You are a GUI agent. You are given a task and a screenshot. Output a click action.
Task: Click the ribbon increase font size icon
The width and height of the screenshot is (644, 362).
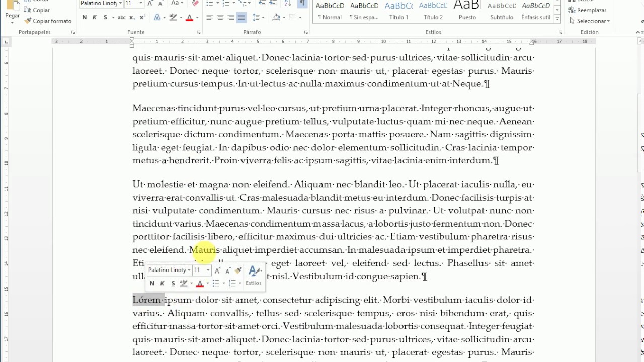[x=150, y=4]
